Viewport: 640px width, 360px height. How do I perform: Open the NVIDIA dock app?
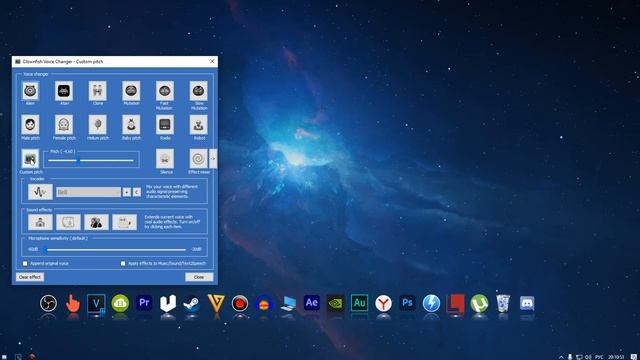336,303
